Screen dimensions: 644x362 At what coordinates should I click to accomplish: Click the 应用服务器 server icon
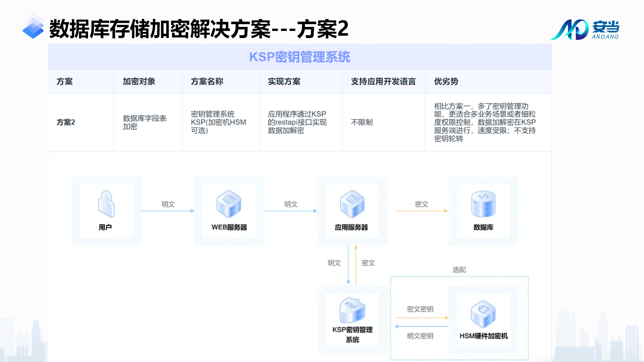(352, 204)
